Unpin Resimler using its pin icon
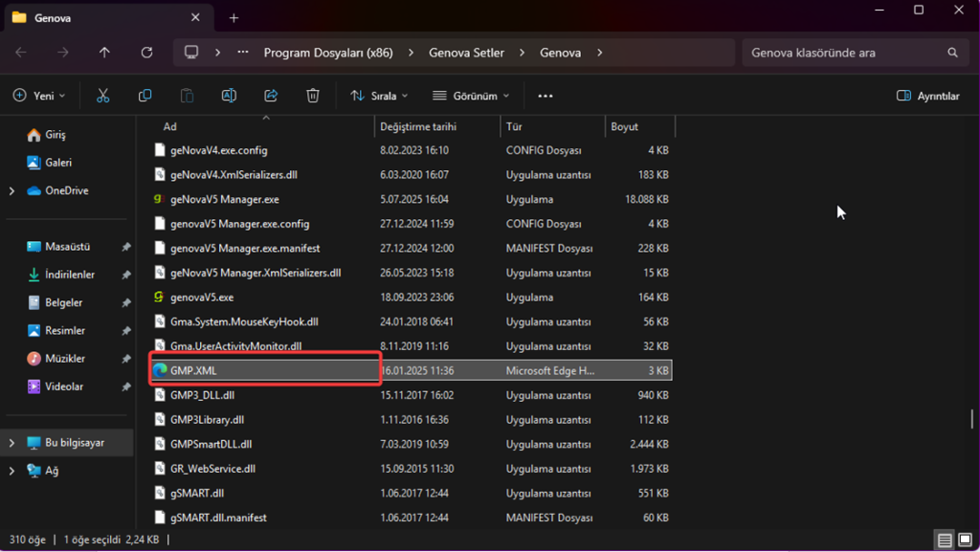 click(125, 331)
